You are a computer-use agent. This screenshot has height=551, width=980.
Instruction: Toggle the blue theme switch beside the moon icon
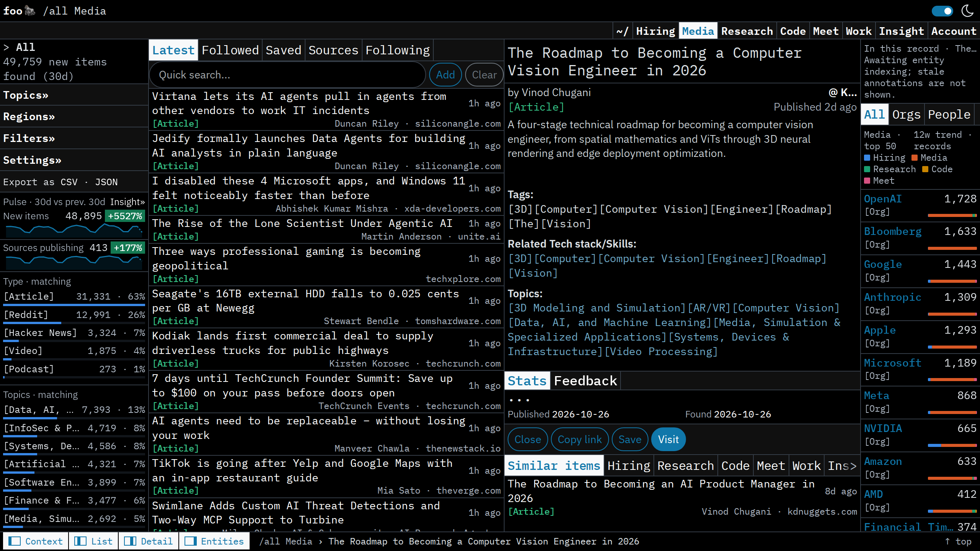[942, 11]
